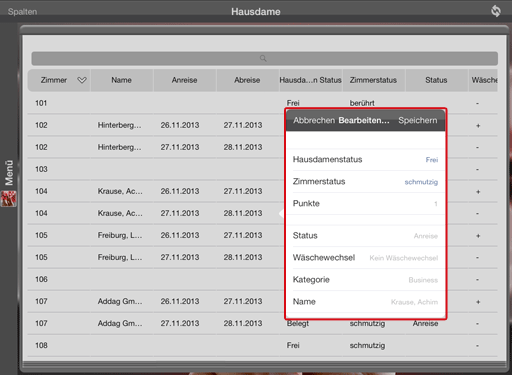Select the Wäschewechsel popover row
This screenshot has width=512, height=375.
click(x=365, y=258)
